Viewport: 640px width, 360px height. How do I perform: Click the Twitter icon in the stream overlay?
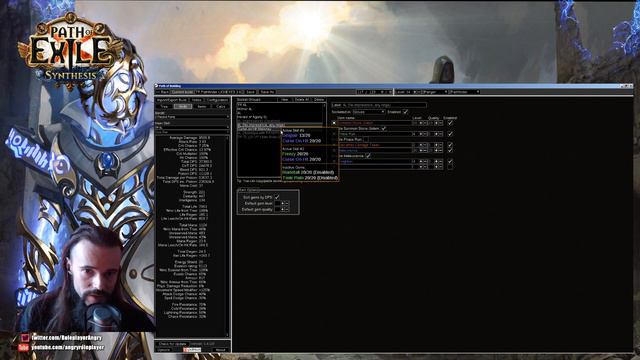pyautogui.click(x=25, y=338)
